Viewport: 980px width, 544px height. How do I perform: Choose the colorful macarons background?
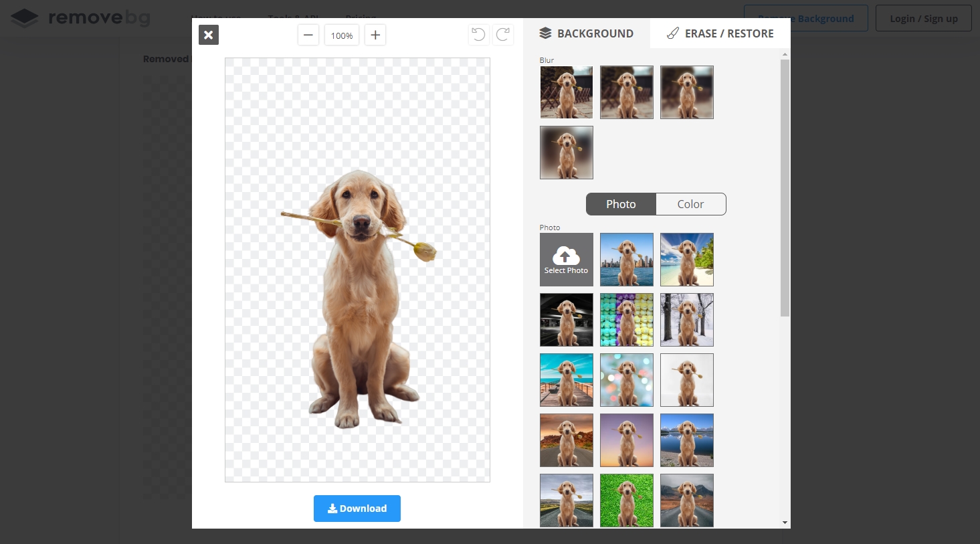tap(627, 320)
